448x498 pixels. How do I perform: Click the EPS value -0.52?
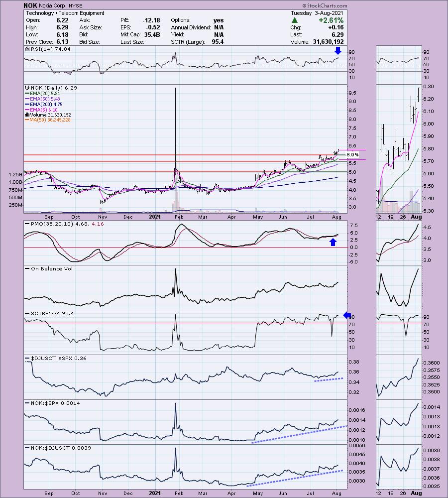[153, 27]
